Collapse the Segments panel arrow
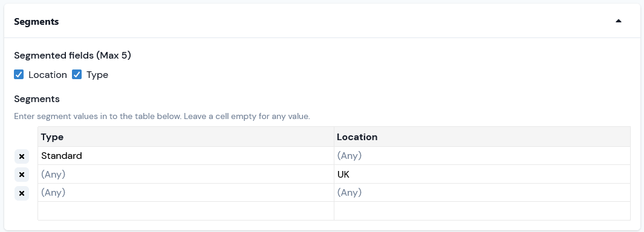The image size is (644, 232). [619, 21]
